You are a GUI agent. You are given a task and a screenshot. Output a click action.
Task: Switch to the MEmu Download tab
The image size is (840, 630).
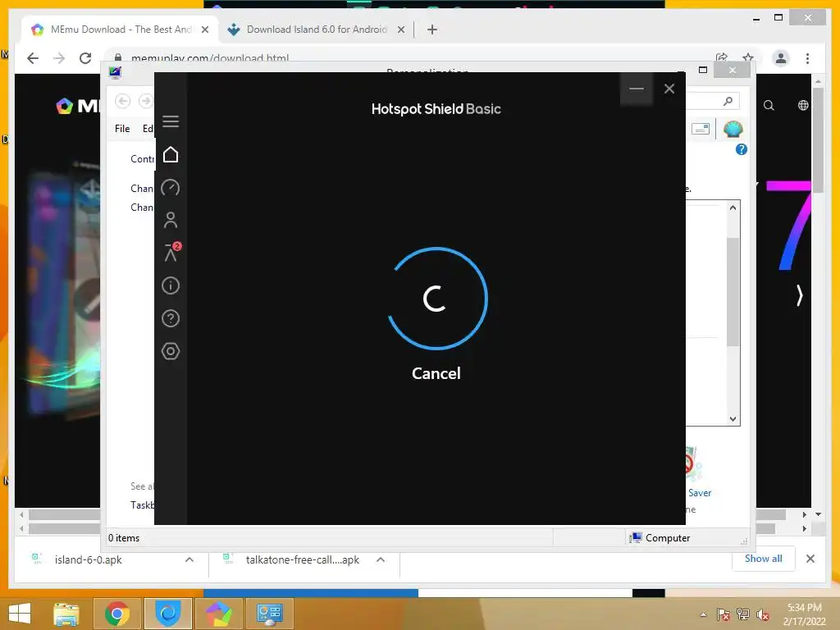pyautogui.click(x=120, y=30)
